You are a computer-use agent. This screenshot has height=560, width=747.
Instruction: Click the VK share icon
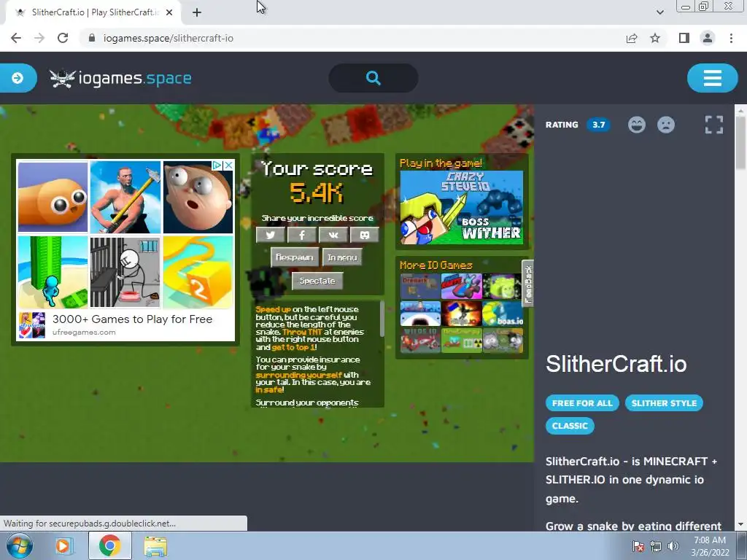pyautogui.click(x=333, y=235)
